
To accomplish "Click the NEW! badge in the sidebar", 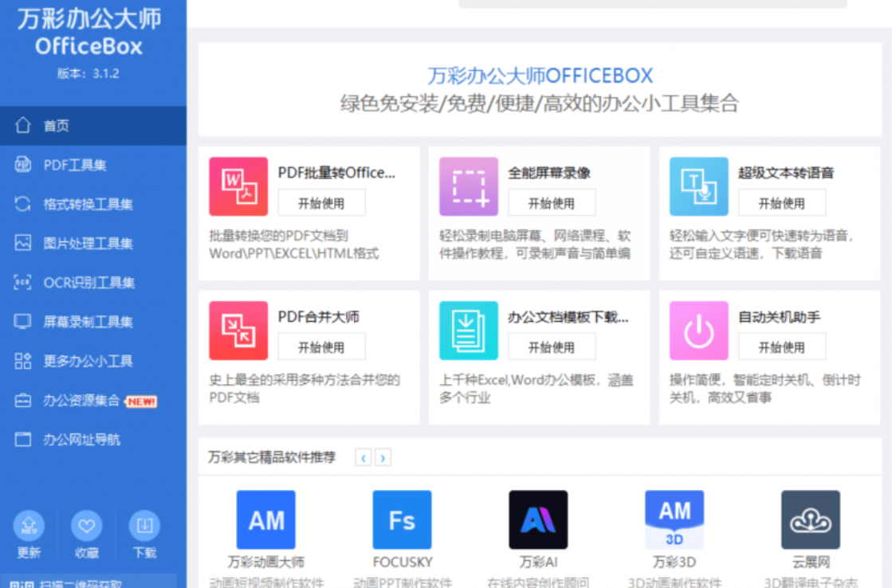I will (141, 402).
